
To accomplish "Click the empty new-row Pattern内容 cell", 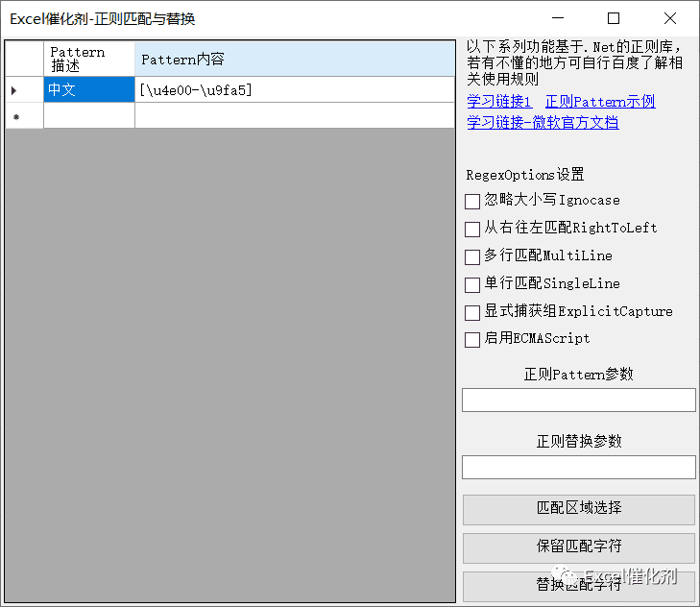I will (x=295, y=115).
